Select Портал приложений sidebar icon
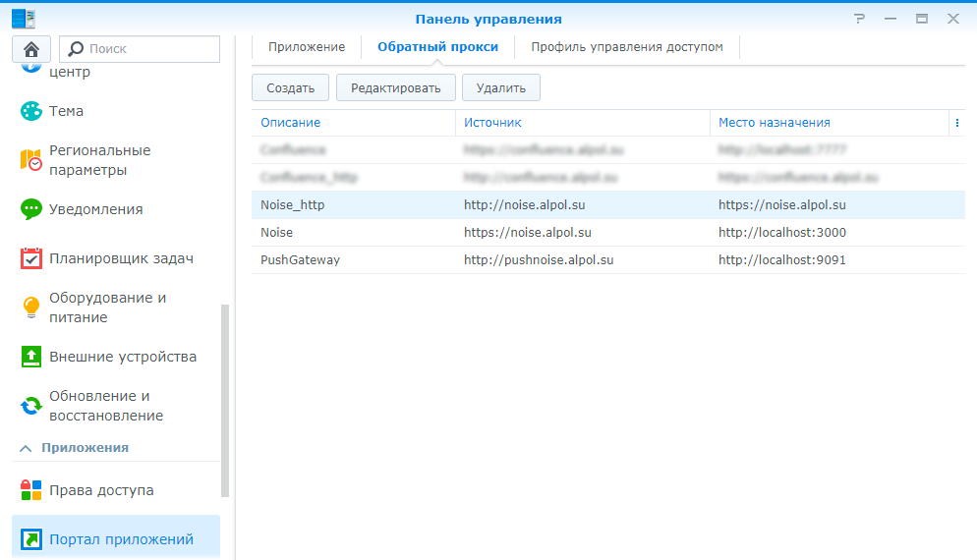This screenshot has height=560, width=977. (32, 539)
